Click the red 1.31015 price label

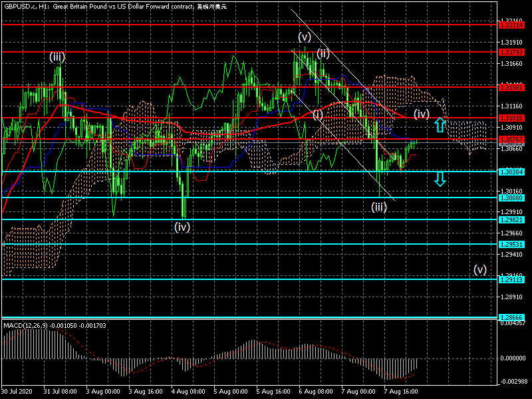point(511,118)
